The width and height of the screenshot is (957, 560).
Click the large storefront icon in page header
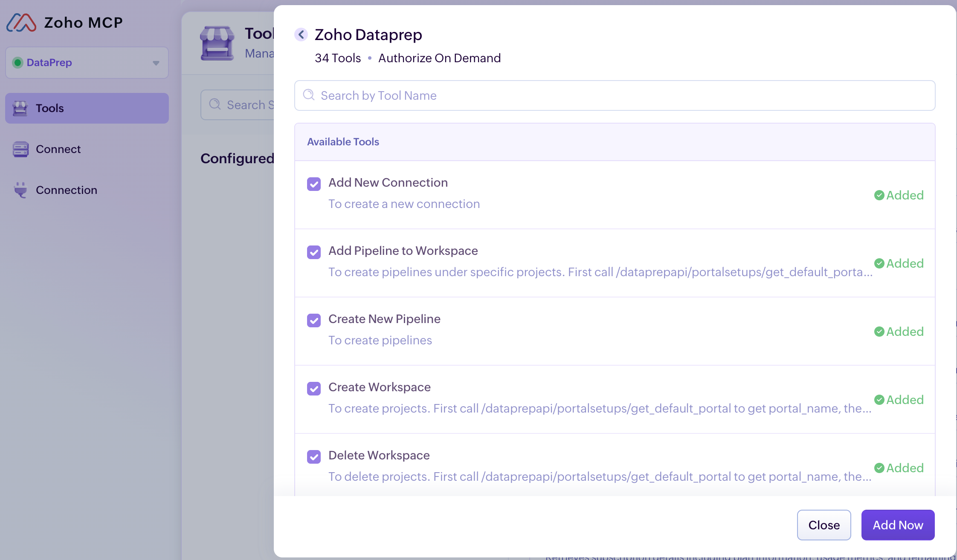coord(217,43)
